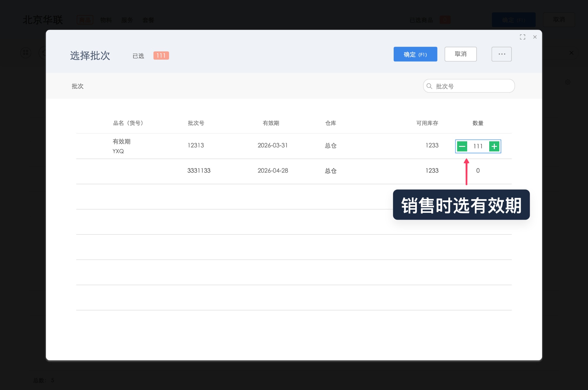Click the top-bar 确定 (F1) button
This screenshot has width=588, height=390.
pos(514,20)
